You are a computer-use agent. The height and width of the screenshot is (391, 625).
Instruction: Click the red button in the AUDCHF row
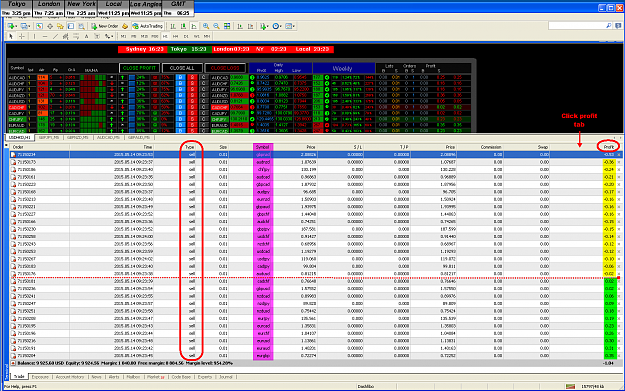[193, 84]
